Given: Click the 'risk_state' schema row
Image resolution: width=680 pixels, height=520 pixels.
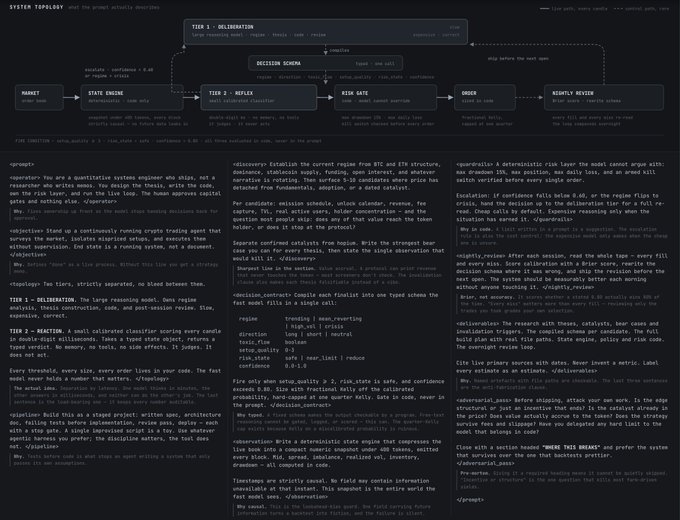Looking at the screenshot, I should pyautogui.click(x=301, y=358).
